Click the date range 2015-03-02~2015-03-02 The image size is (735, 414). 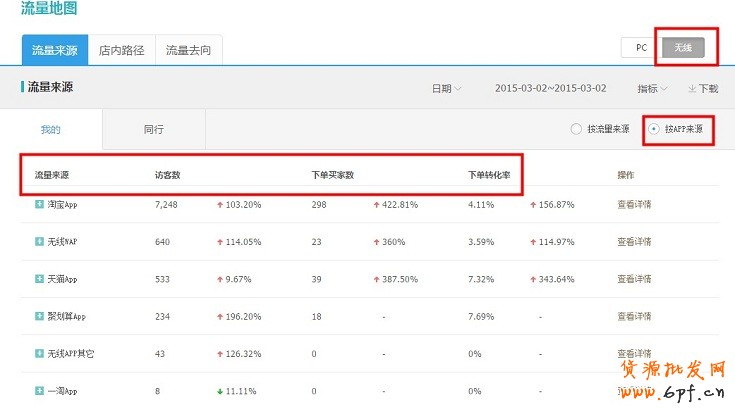click(550, 89)
